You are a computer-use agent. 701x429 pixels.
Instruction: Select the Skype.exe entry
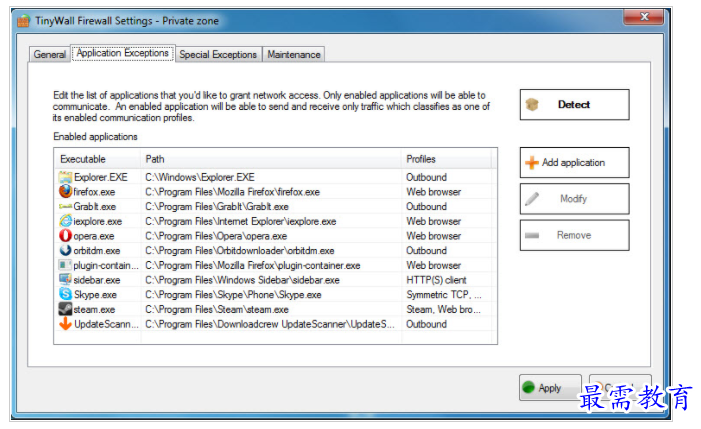coord(95,295)
